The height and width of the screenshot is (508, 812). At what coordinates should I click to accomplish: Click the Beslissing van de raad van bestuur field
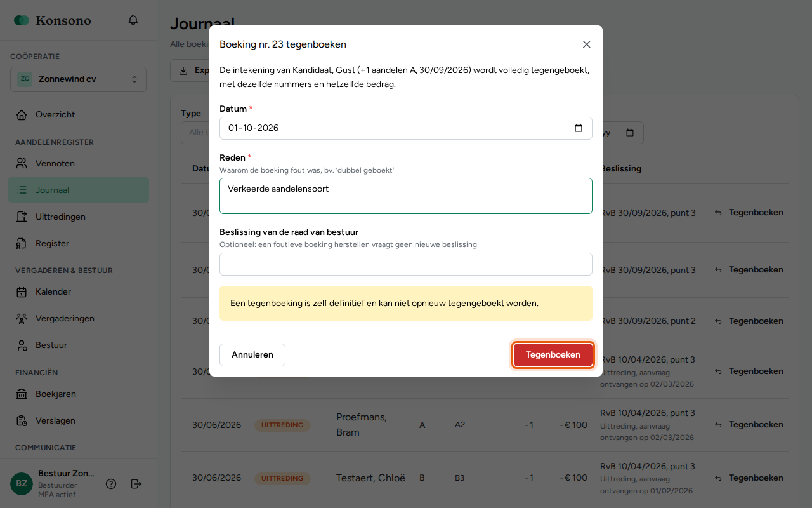[406, 264]
